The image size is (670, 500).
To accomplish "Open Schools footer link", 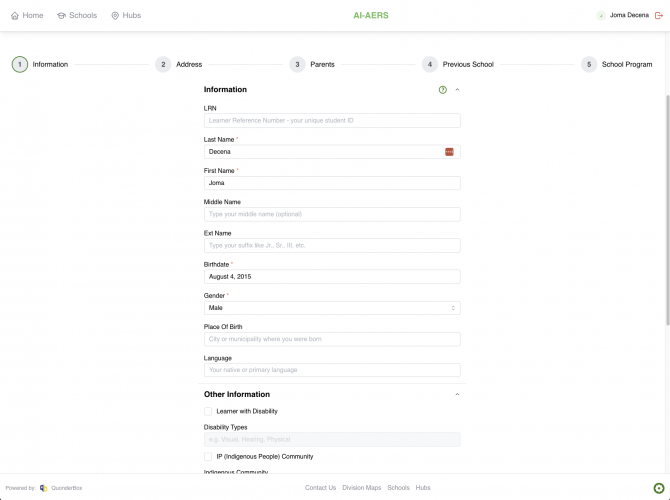I will click(x=398, y=488).
